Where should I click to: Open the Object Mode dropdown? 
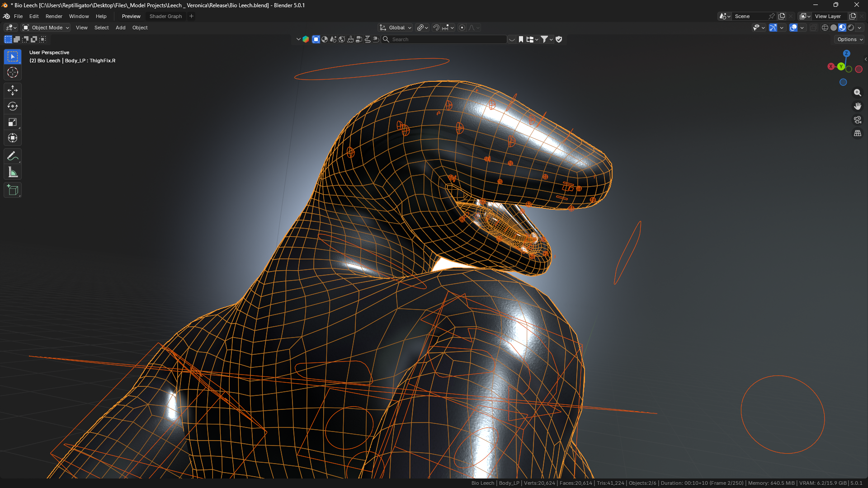click(46, 28)
